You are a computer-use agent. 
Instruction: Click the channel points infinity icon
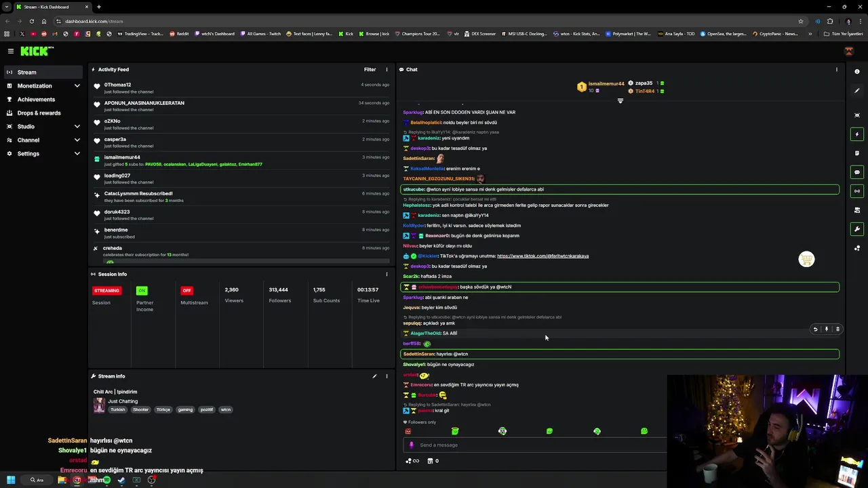click(x=412, y=461)
